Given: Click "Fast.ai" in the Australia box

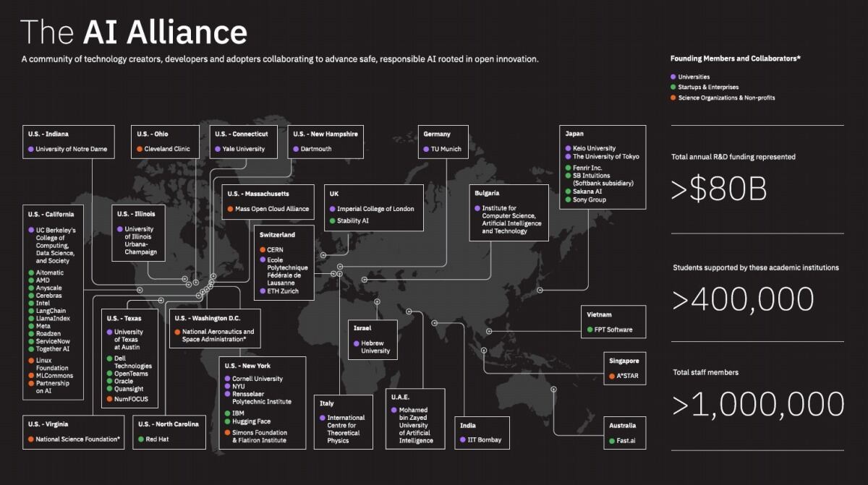Looking at the screenshot, I should [626, 439].
